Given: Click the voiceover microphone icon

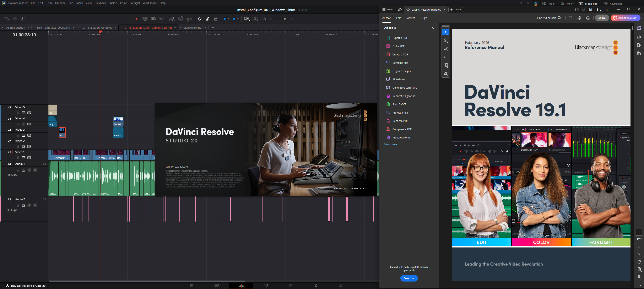Looking at the screenshot, I should click(23, 19).
